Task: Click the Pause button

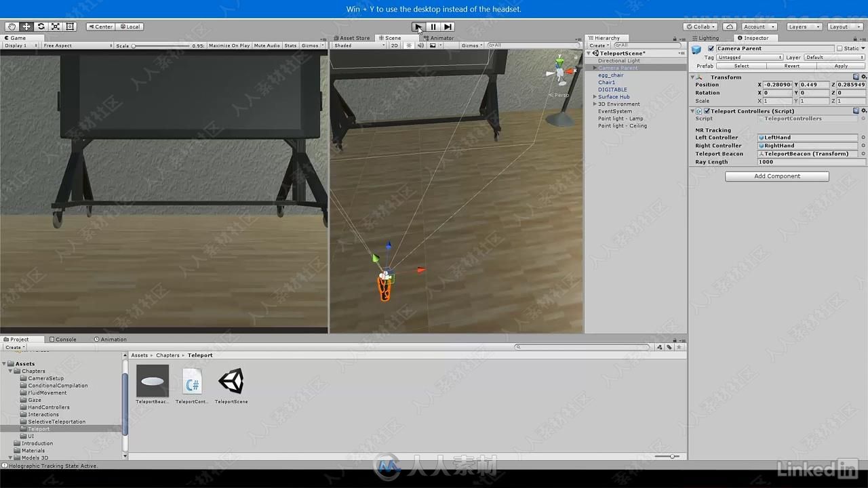Action: coord(433,26)
